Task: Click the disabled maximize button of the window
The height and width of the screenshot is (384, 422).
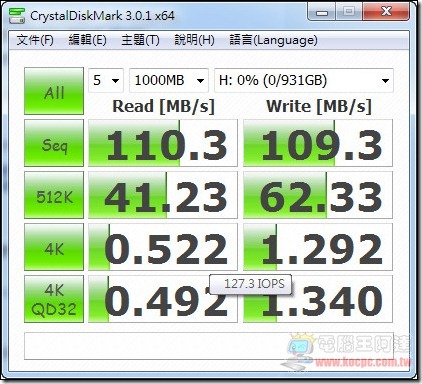Action: (349, 12)
